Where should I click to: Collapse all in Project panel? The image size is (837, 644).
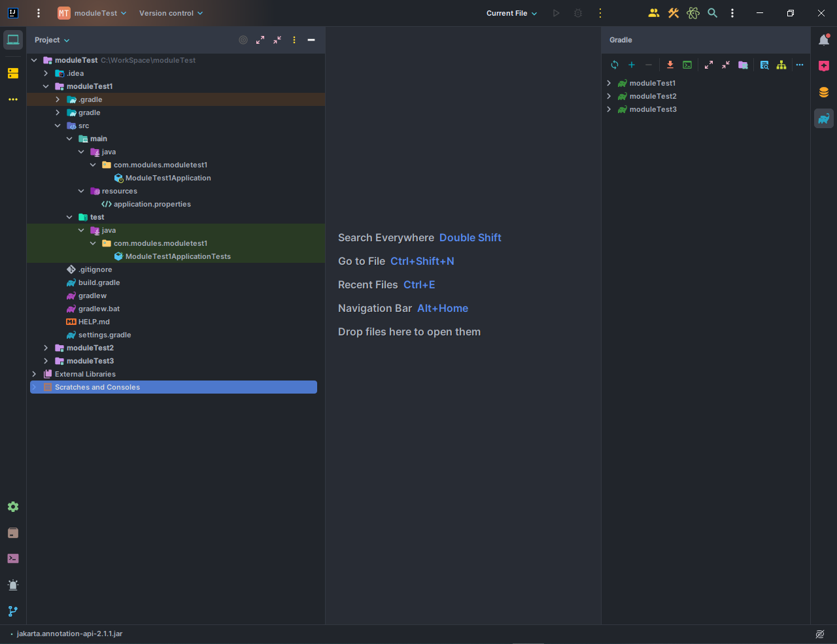click(277, 40)
